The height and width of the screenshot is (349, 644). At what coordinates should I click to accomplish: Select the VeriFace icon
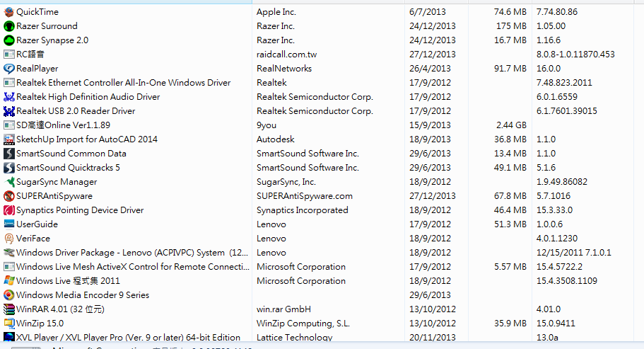point(8,239)
